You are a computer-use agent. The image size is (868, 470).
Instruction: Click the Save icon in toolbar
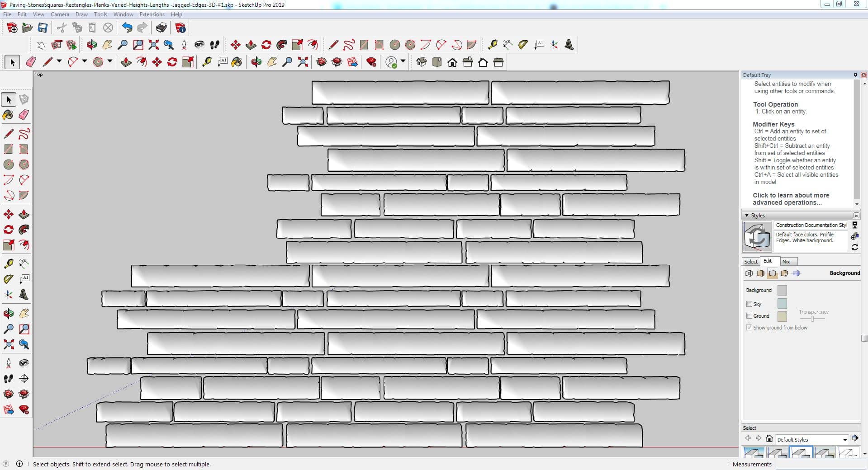43,28
